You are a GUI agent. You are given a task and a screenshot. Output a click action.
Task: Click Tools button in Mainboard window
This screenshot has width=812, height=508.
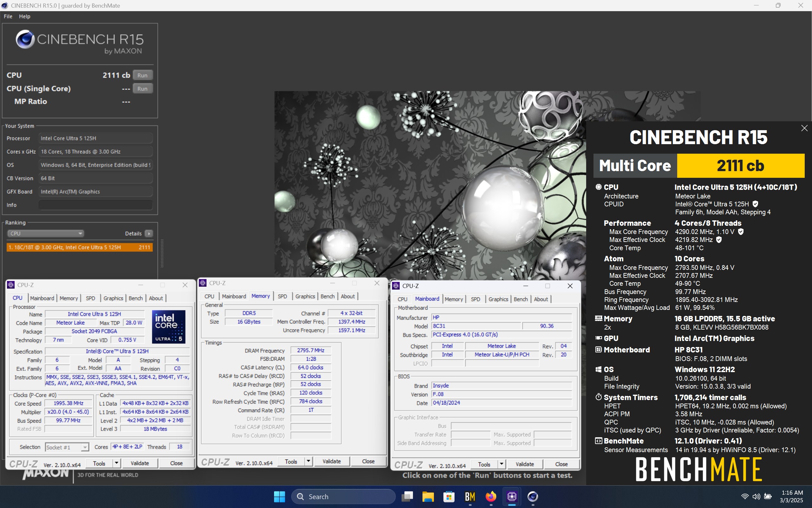484,464
